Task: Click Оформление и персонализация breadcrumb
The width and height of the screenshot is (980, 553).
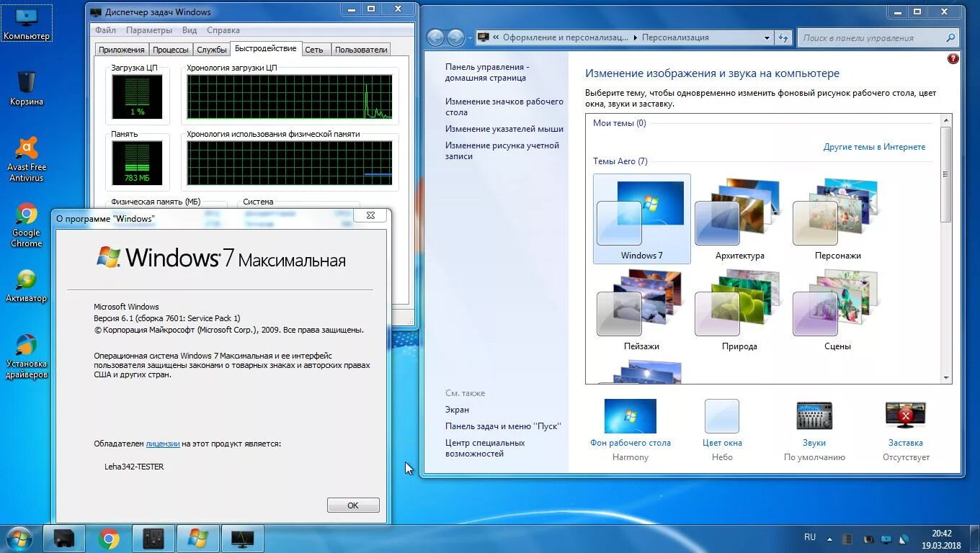Action: (564, 37)
